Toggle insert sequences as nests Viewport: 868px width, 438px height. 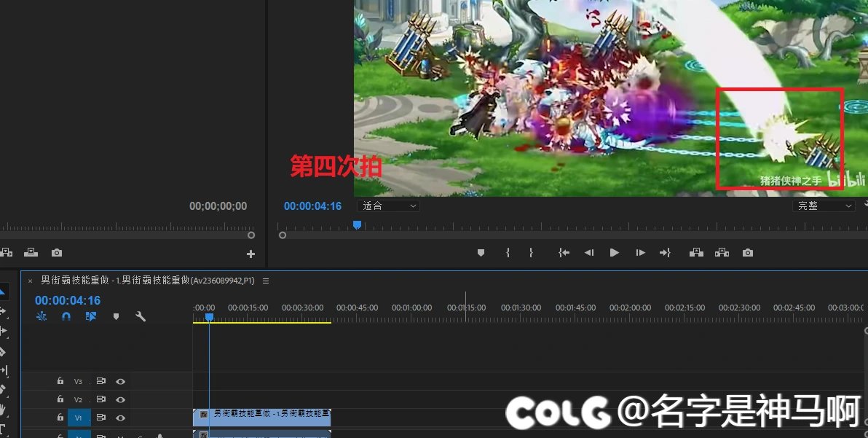pyautogui.click(x=42, y=317)
